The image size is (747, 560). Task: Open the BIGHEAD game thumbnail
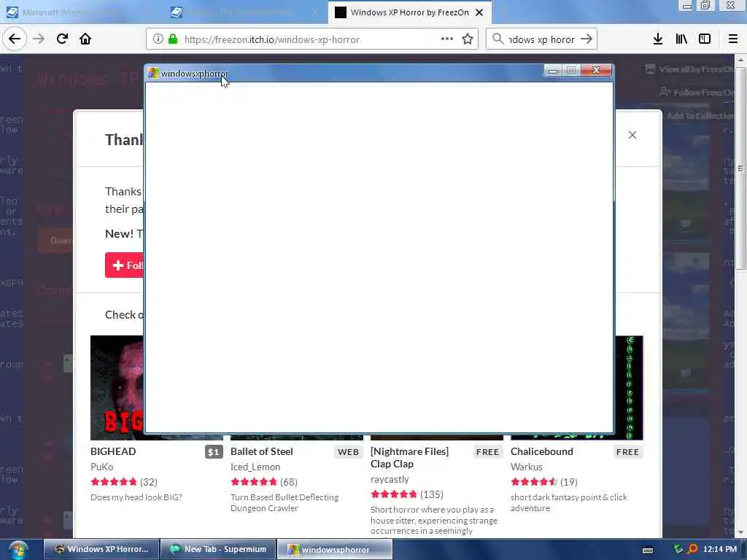tap(117, 388)
